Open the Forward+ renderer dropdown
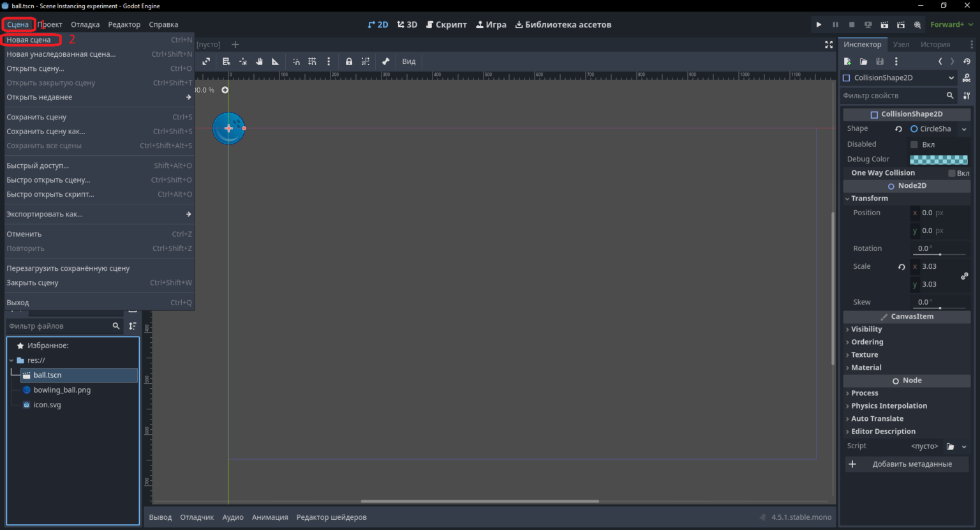 coord(951,24)
